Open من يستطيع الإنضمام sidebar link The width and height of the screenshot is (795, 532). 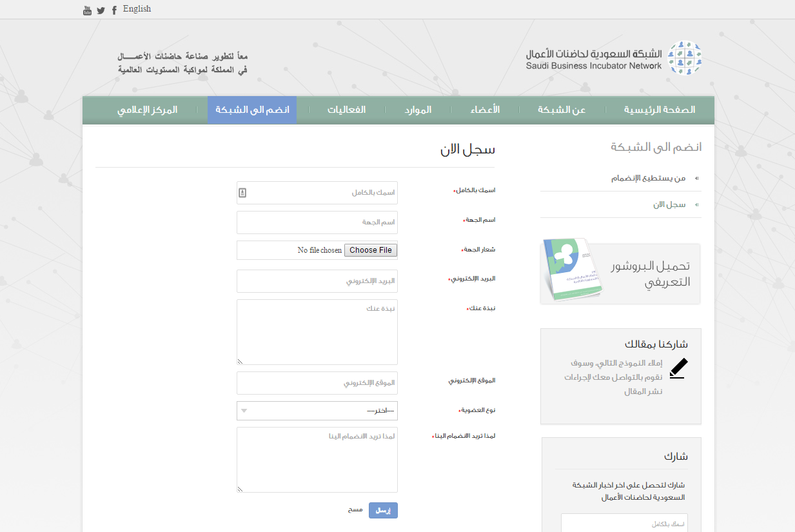pos(648,178)
